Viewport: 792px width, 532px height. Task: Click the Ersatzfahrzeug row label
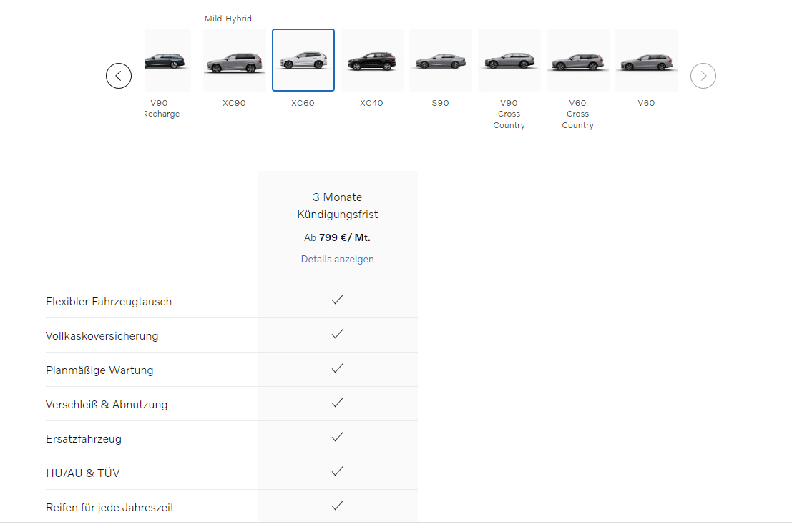click(x=84, y=439)
